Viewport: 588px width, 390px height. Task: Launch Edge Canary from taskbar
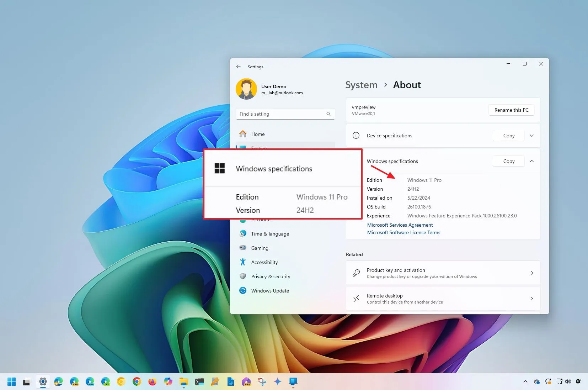74,382
